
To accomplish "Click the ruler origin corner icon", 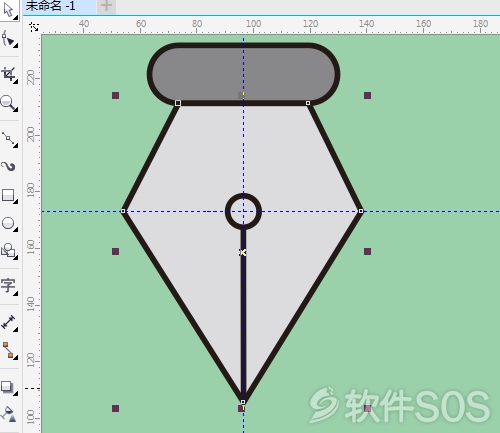I will point(34,27).
